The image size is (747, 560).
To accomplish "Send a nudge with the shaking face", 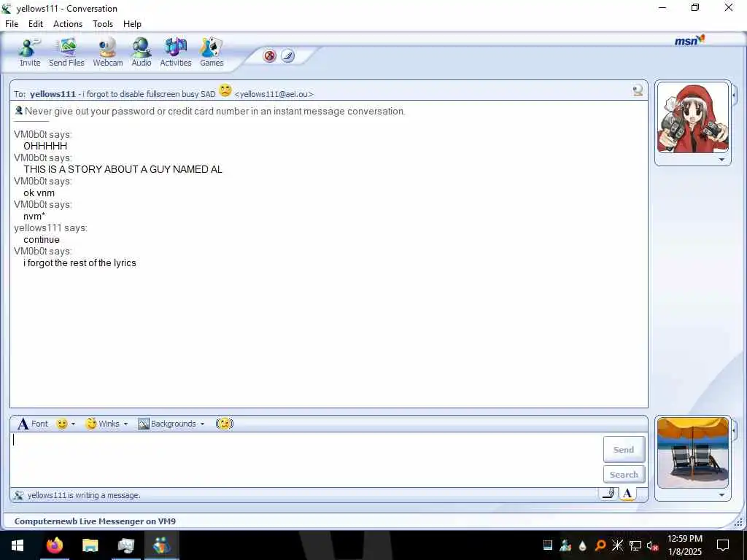I will pos(225,424).
